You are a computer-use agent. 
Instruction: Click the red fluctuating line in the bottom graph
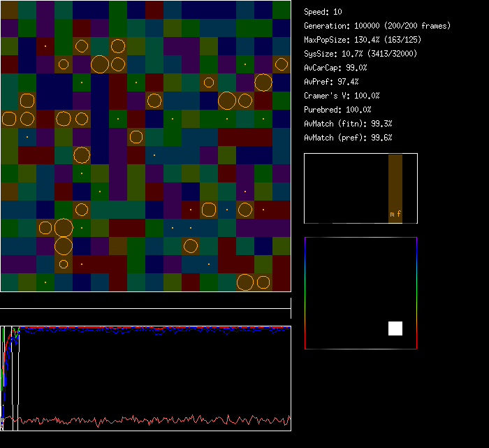coord(140,421)
